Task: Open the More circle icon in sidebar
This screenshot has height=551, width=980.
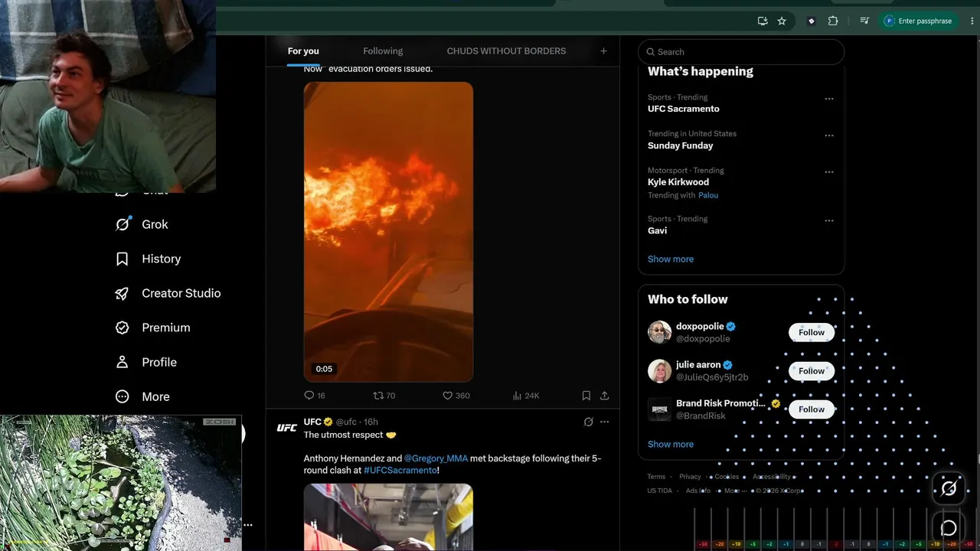Action: point(122,396)
